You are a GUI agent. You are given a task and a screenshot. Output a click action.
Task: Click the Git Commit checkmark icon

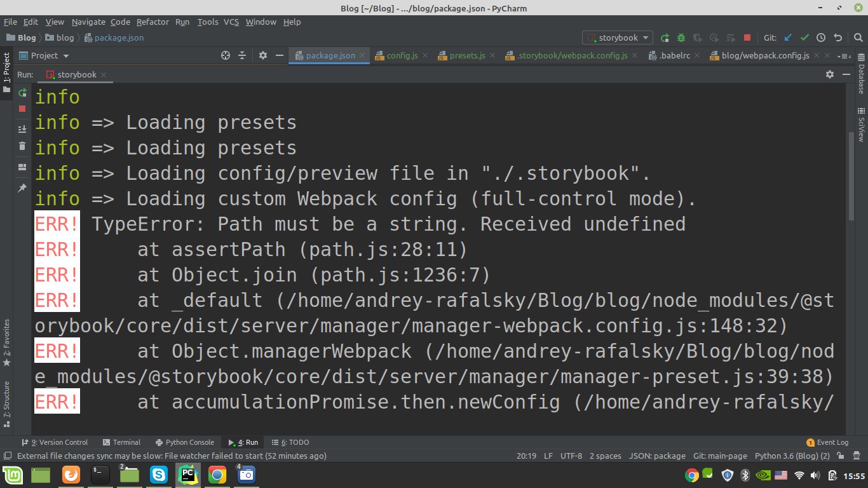[x=804, y=38]
